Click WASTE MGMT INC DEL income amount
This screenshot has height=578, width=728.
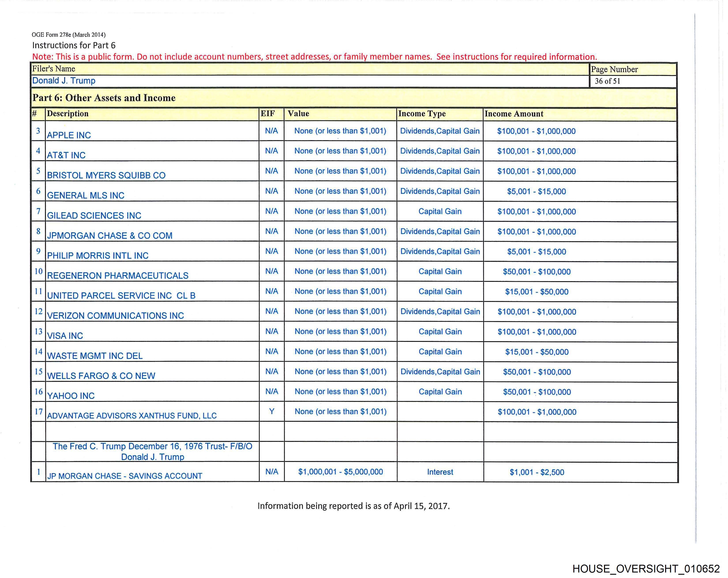[537, 352]
